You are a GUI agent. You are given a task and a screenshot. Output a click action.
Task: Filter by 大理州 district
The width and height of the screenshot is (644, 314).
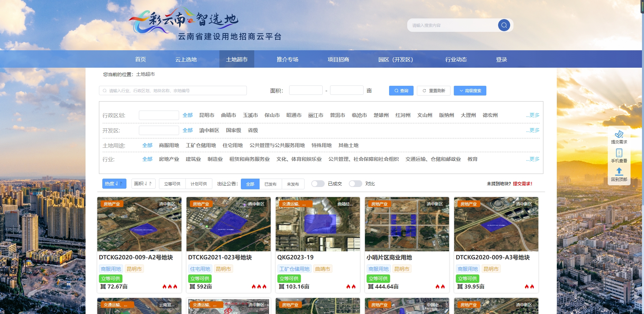(x=468, y=115)
